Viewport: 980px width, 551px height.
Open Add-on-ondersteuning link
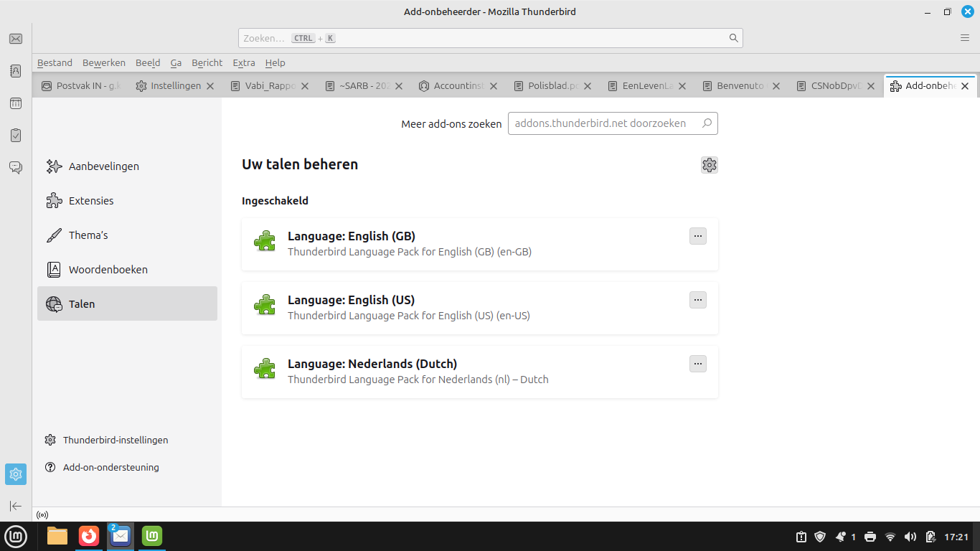110,467
